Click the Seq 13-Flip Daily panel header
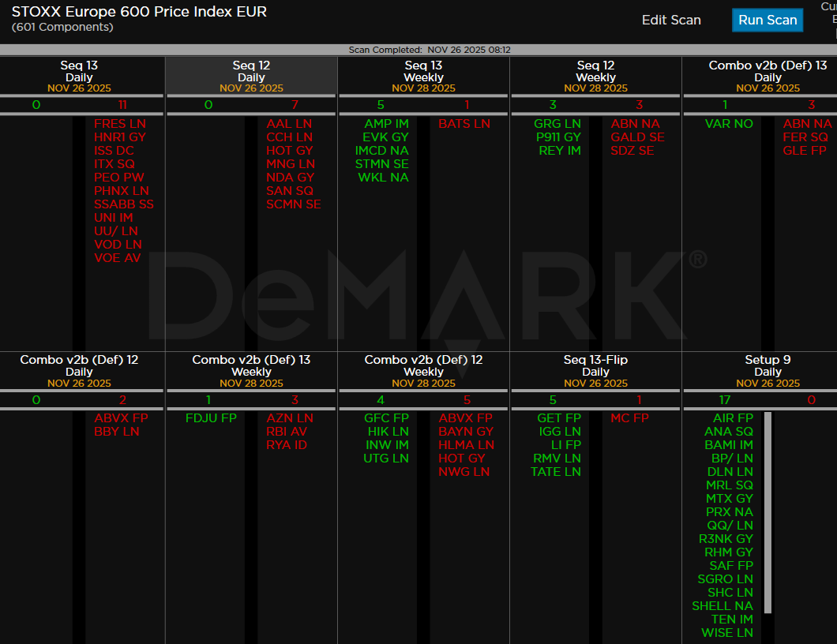The height and width of the screenshot is (644, 837). [x=595, y=371]
